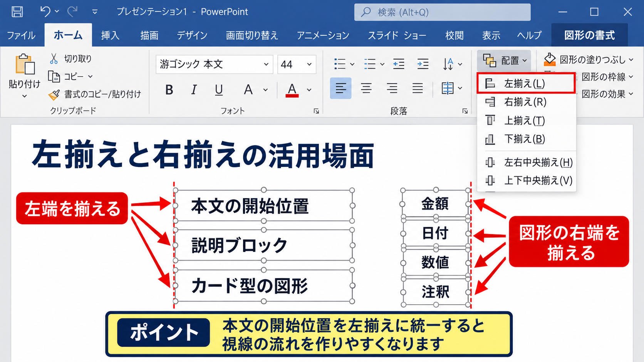Click the bulleted list icon
Screen dimensions: 644x362
tap(340, 64)
